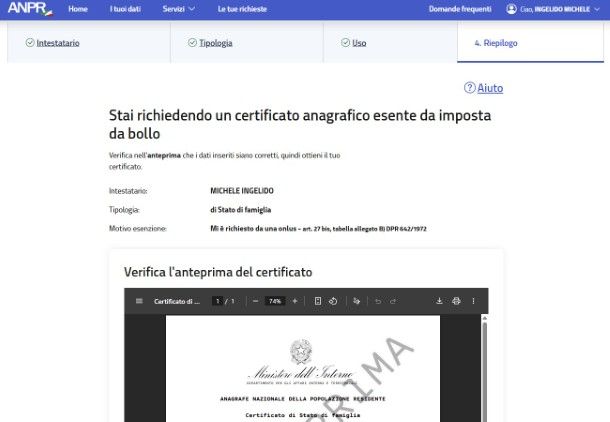Click the Certificato di... PDF title
This screenshot has width=610, height=422.
pyautogui.click(x=177, y=301)
